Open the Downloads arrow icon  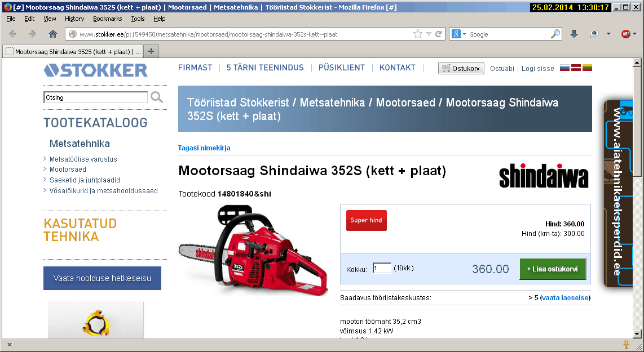pyautogui.click(x=574, y=34)
